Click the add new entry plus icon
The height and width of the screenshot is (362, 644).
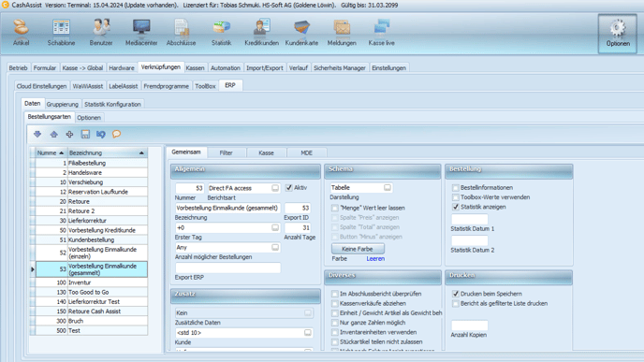click(69, 134)
